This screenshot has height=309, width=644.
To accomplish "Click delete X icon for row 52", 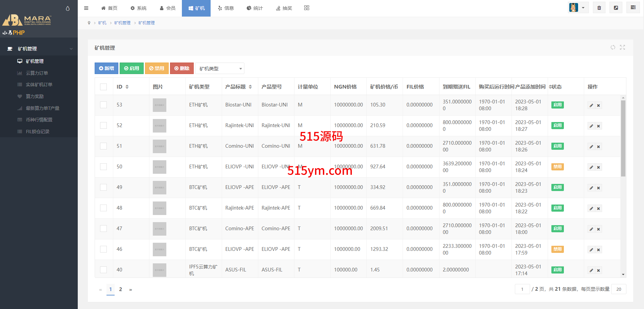I will click(x=598, y=126).
